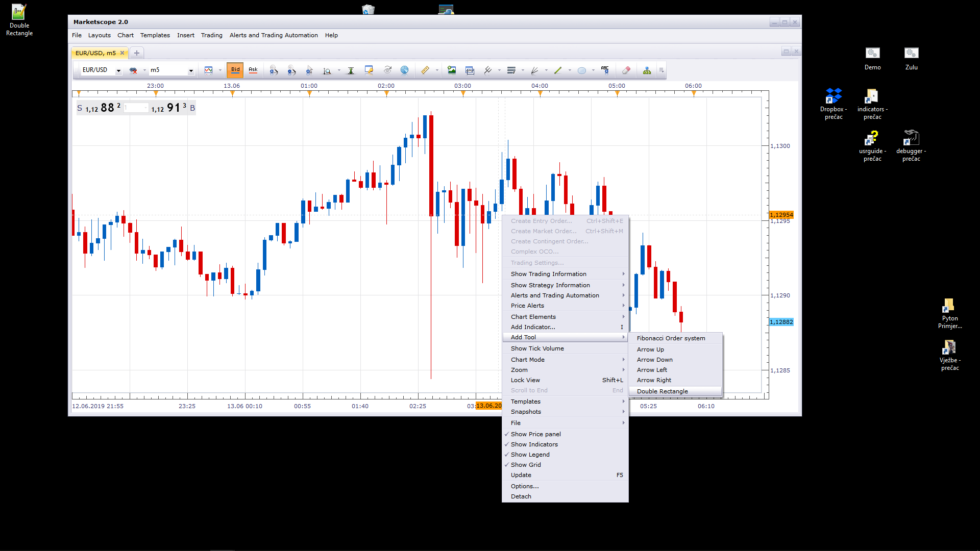The image size is (980, 551).
Task: Click the Ask price button
Action: point(253,70)
